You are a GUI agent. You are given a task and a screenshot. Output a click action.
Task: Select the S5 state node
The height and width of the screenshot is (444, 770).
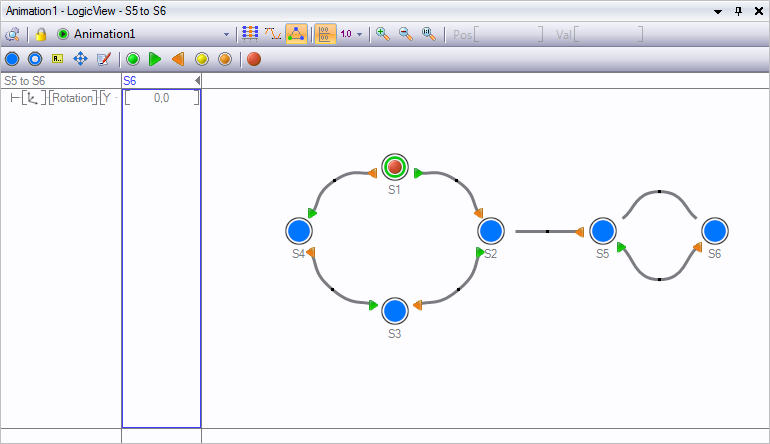point(602,231)
